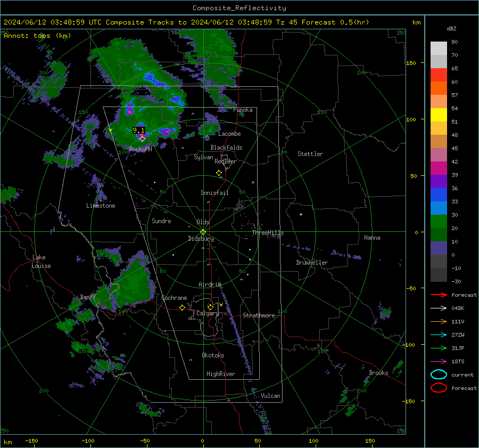This screenshot has height=448, width=479.
Task: Click the yellow diamond marker above Calgary
Action: (x=210, y=307)
